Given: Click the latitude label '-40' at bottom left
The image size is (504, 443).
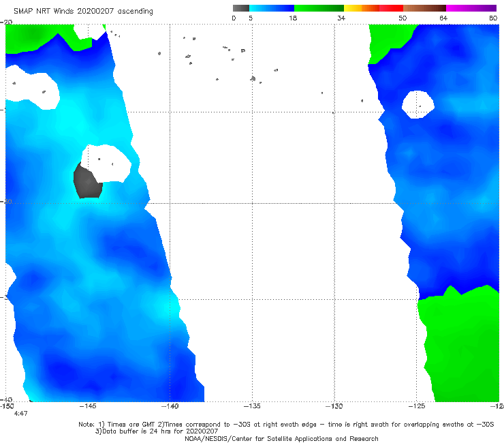Looking at the screenshot, I should click(x=6, y=399).
